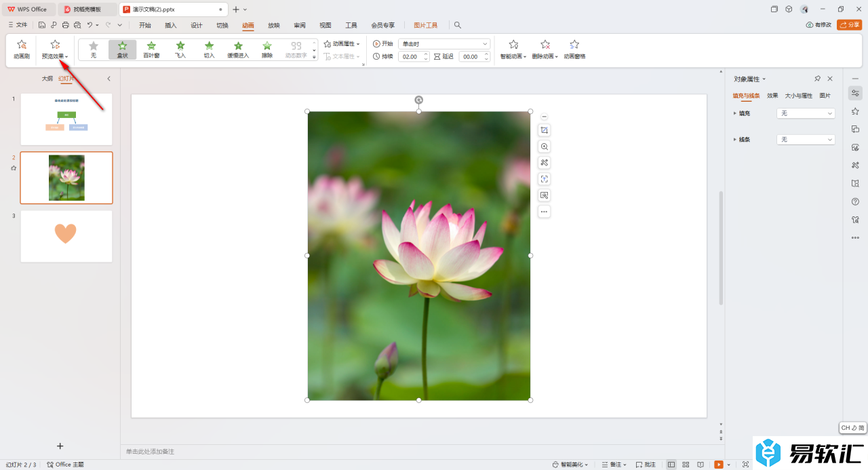The width and height of the screenshot is (868, 470).
Task: Toggle normal view button in status bar
Action: click(671, 465)
